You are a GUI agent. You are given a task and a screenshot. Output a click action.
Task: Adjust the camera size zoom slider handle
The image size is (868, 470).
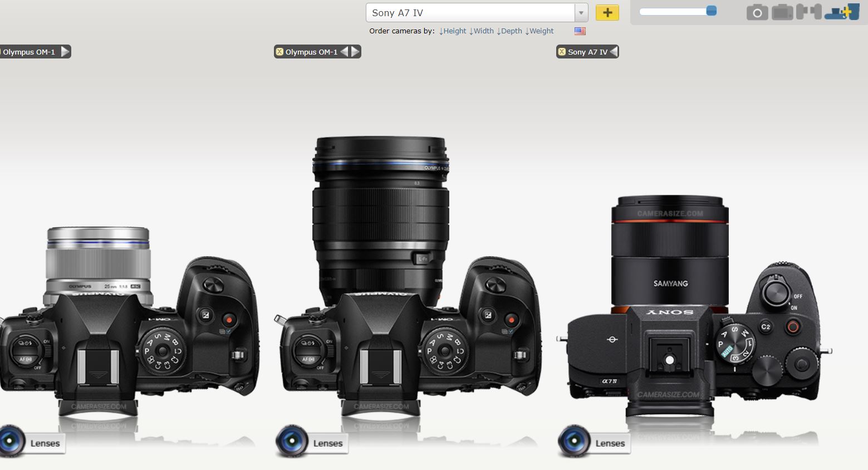[711, 11]
